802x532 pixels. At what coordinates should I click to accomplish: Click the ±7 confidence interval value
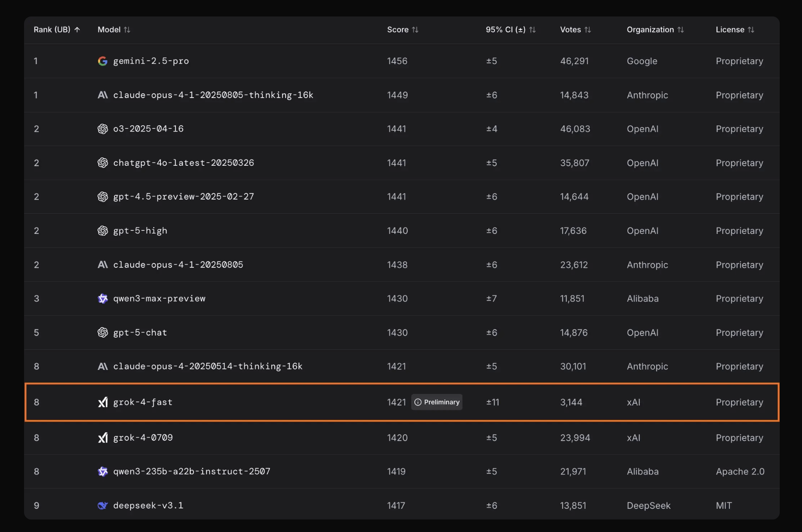(491, 299)
